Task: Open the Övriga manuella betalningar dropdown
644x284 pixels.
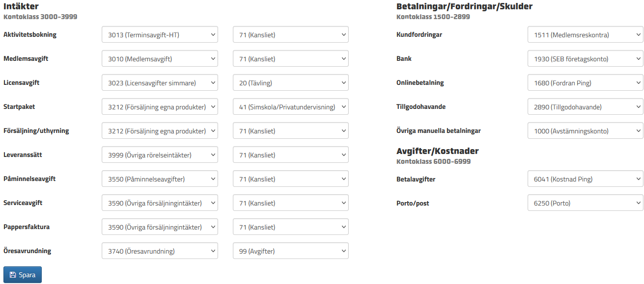Action: tap(585, 131)
